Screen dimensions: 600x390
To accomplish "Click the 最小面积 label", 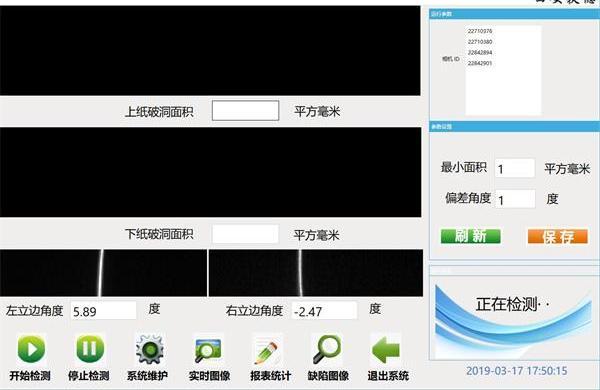I will (x=464, y=167).
